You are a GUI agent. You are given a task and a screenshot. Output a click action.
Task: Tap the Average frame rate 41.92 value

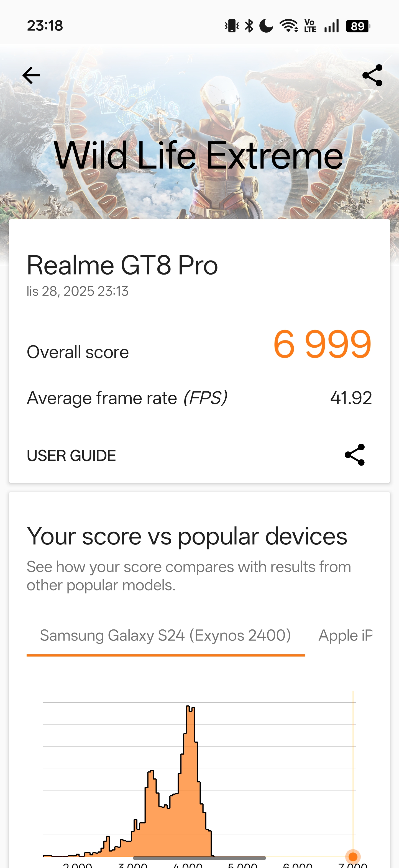click(x=351, y=398)
